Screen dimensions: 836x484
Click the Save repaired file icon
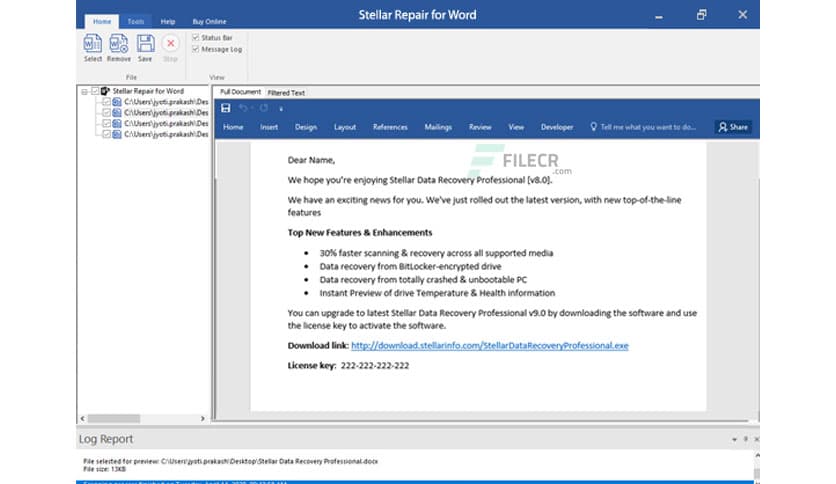pos(145,44)
